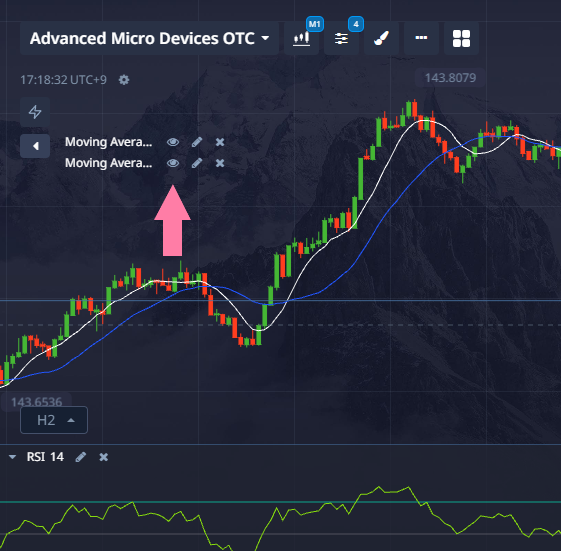This screenshot has height=551, width=561.
Task: Click the second Moving Average label
Action: point(108,163)
